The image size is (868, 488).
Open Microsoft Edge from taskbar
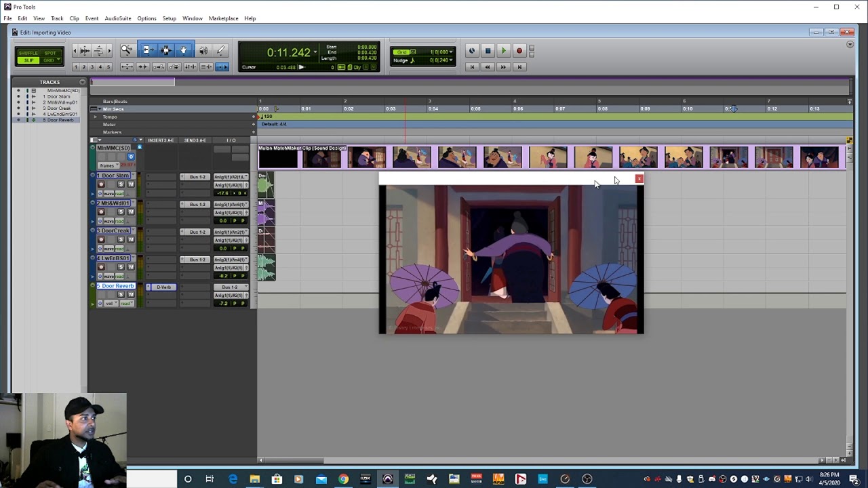coord(233,479)
